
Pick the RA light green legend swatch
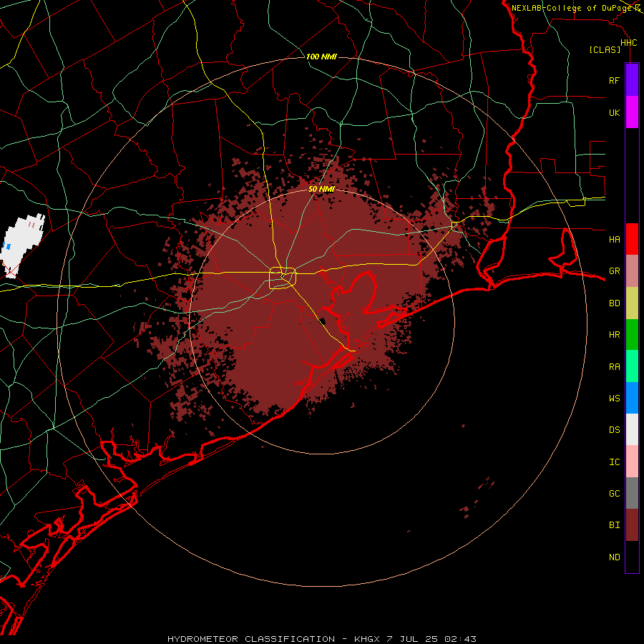click(632, 366)
